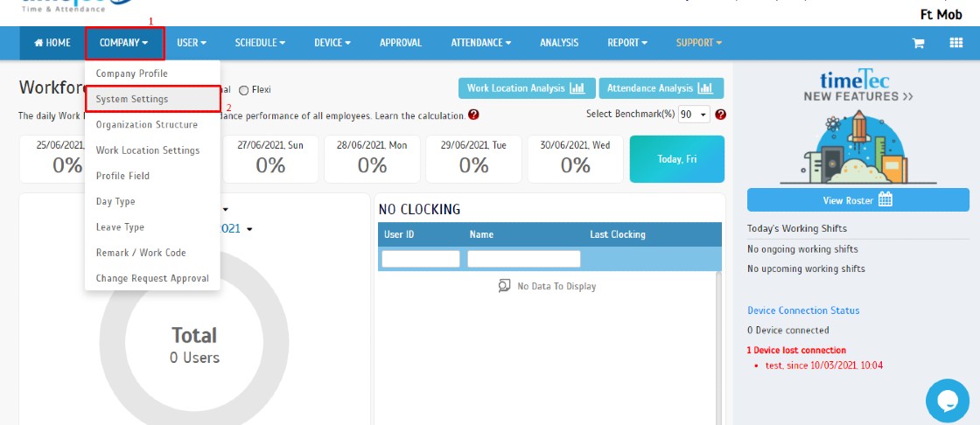Click the 'Total 0 Users' chart center

coord(194,345)
